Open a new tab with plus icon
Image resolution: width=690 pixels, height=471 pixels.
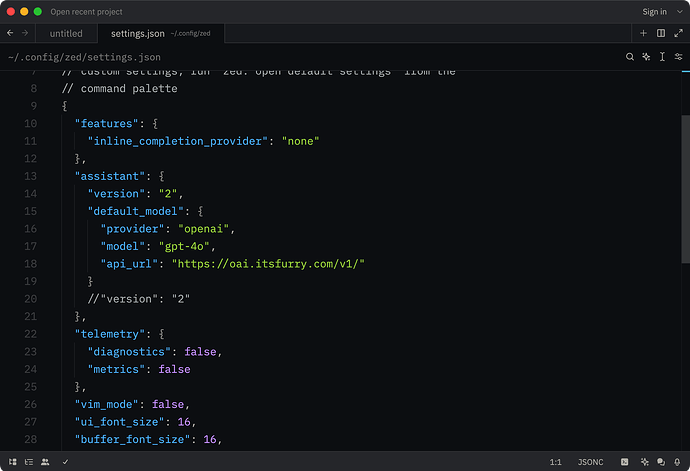point(643,33)
